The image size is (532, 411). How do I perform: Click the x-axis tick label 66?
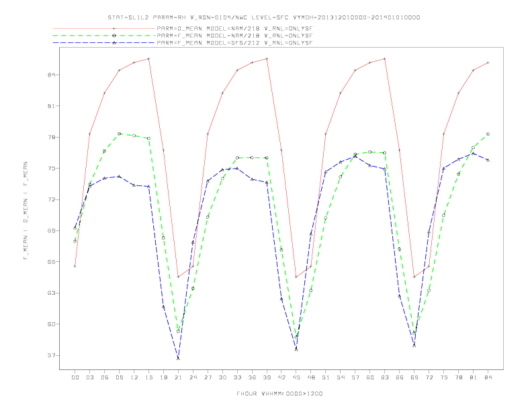(x=400, y=377)
